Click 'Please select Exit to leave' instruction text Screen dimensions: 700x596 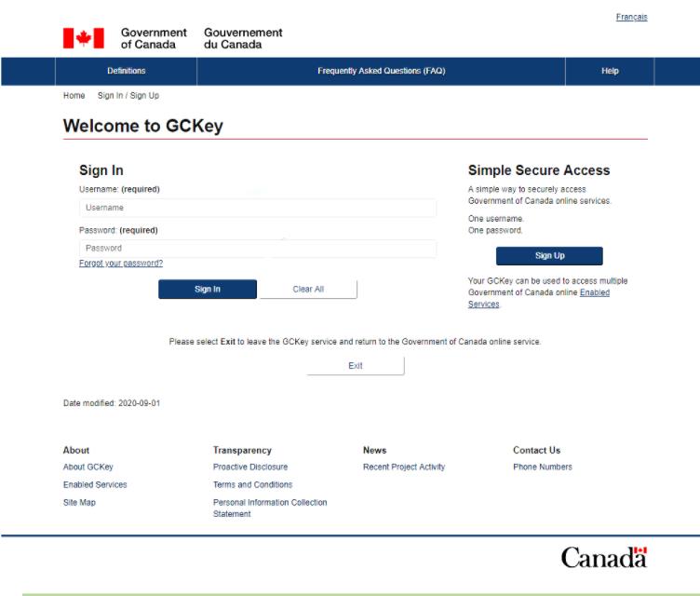click(355, 342)
